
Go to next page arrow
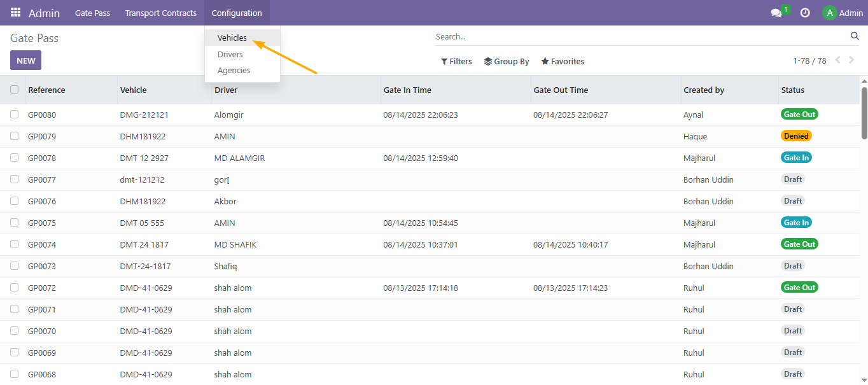[852, 60]
